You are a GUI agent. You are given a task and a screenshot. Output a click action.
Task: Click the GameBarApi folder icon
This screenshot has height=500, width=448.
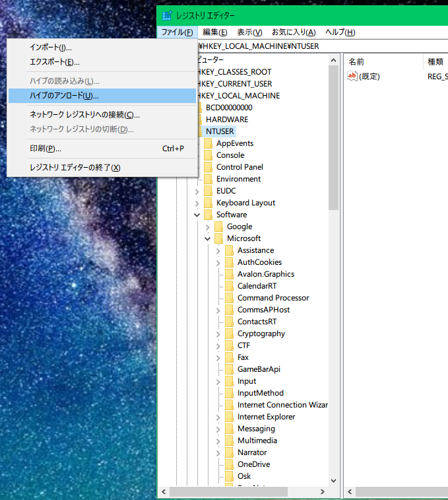pos(229,369)
